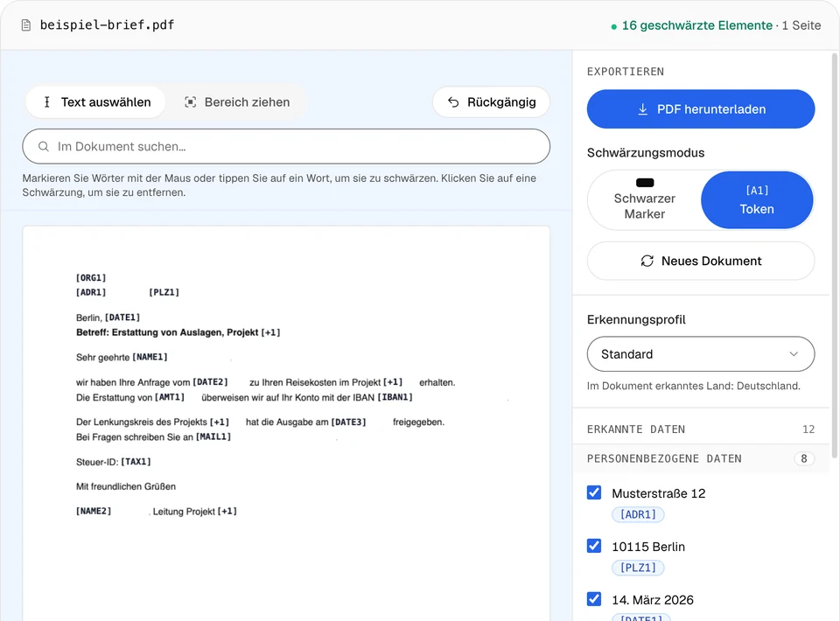840x621 pixels.
Task: Click the [+1] token after Leitung Projekt
Action: (227, 512)
